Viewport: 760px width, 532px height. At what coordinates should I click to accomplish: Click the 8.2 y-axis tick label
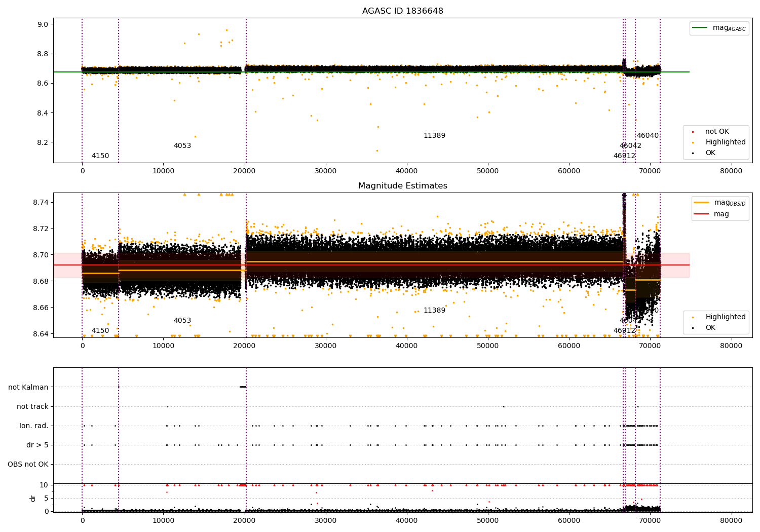pyautogui.click(x=43, y=142)
